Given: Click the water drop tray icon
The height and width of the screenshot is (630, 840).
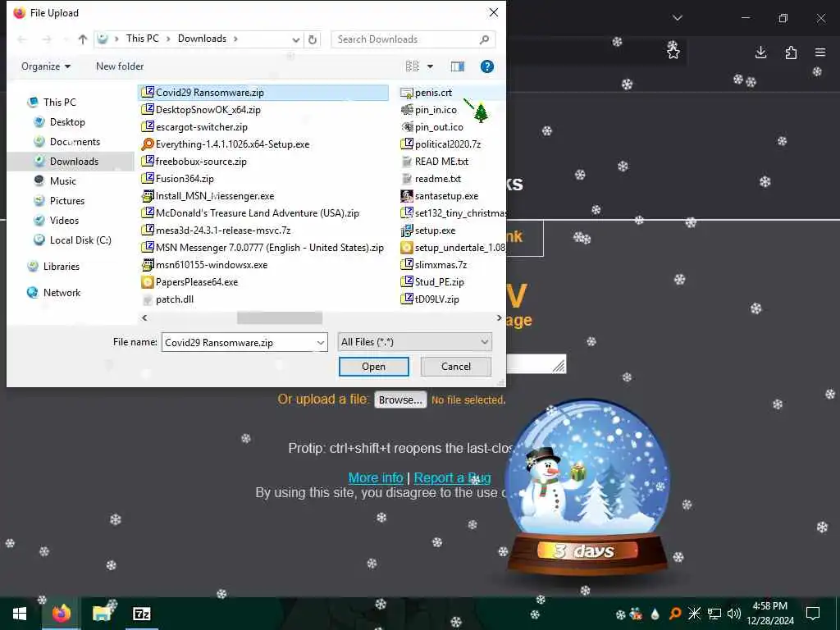Looking at the screenshot, I should coord(655,614).
